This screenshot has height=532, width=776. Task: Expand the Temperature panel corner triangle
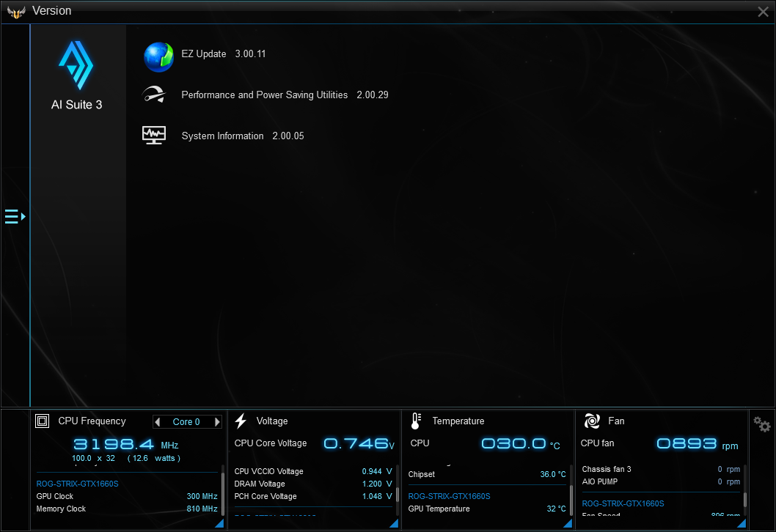coord(568,523)
